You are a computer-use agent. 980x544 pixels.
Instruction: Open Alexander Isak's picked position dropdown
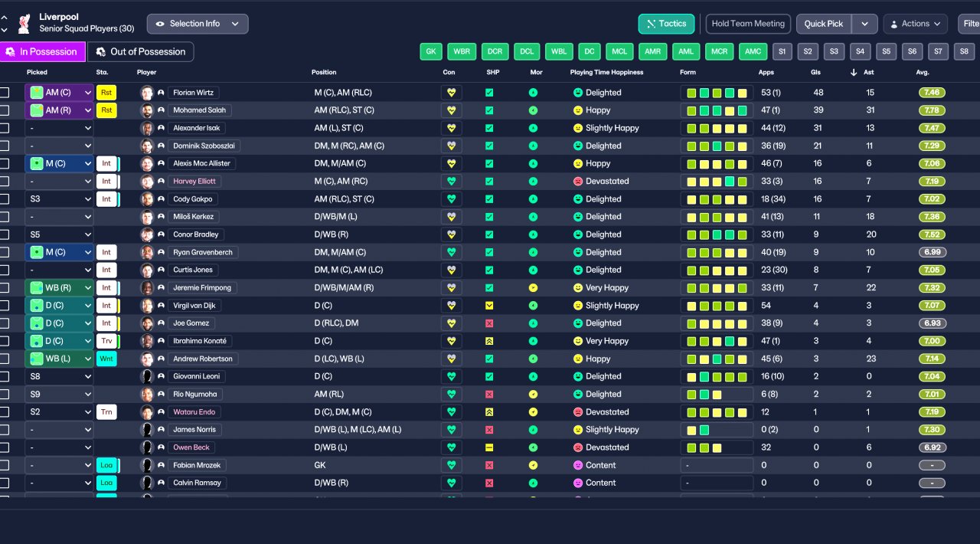click(60, 128)
